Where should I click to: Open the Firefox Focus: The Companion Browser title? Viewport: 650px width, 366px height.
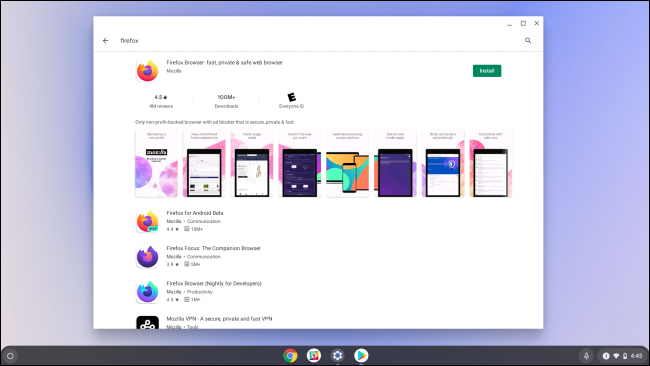pos(213,248)
